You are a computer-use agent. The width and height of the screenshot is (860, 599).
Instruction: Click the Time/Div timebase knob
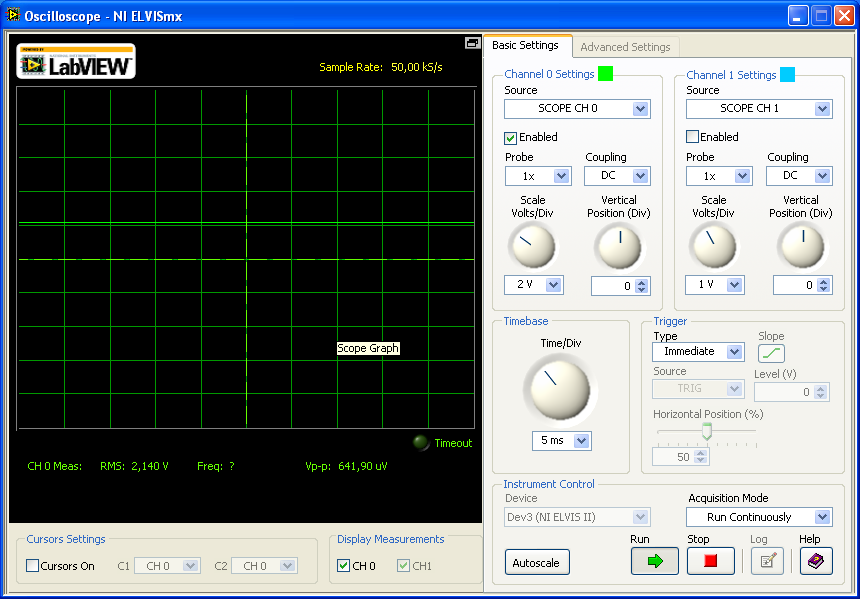click(559, 389)
